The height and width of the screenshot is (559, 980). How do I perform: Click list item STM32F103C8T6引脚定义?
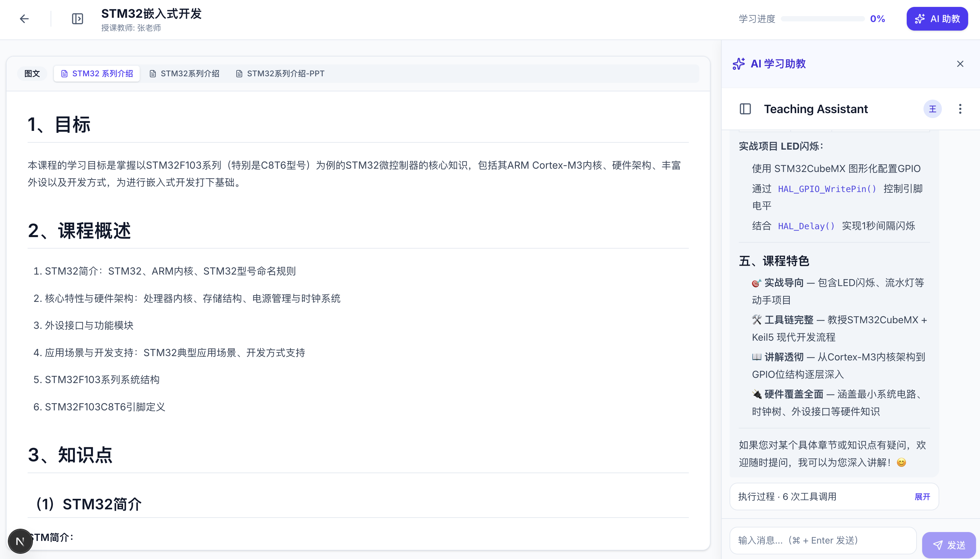click(105, 407)
